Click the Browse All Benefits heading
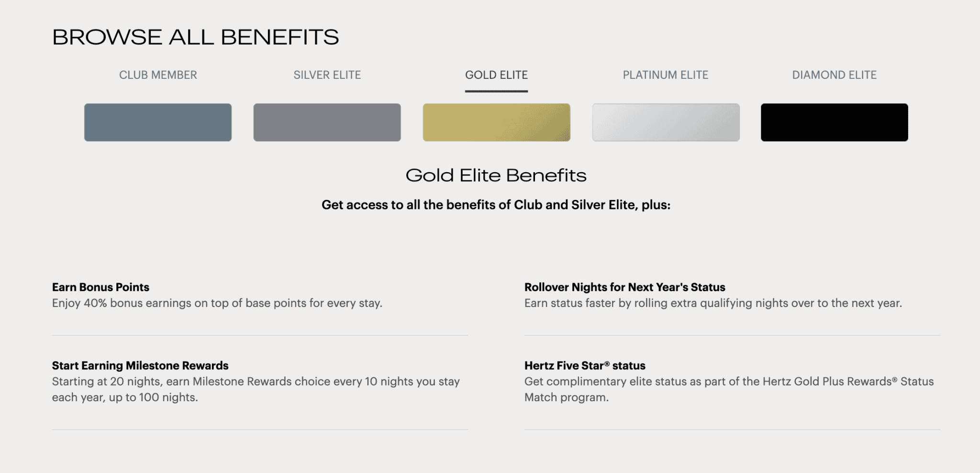The width and height of the screenshot is (980, 473). [196, 36]
